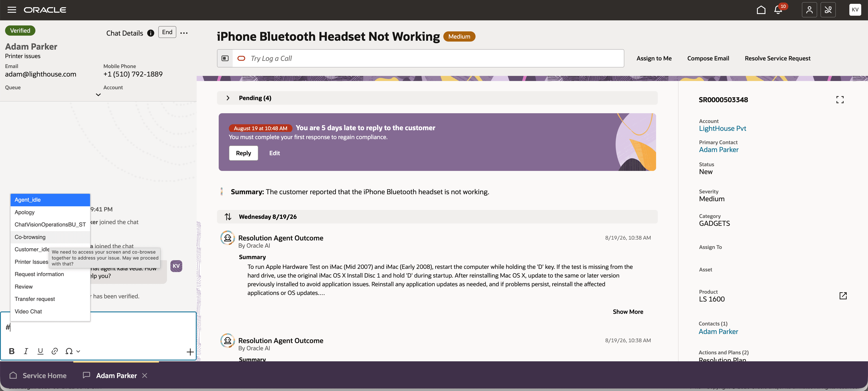This screenshot has width=868, height=391.
Task: Apply italic formatting in chat composer
Action: (26, 351)
